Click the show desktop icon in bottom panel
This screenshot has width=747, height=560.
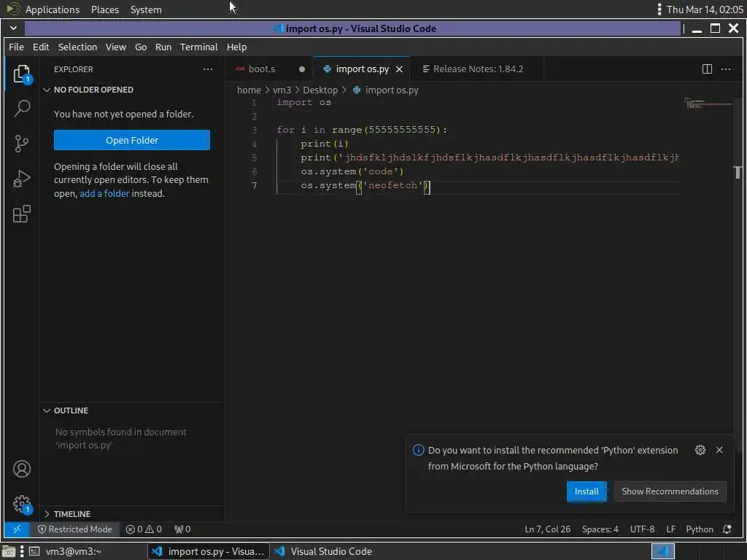tap(9, 551)
